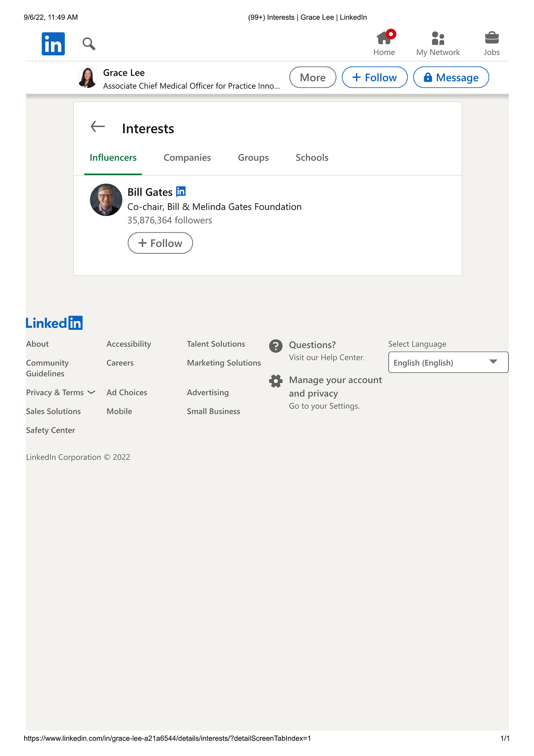
Task: Open the Accessibility link
Action: pos(129,344)
